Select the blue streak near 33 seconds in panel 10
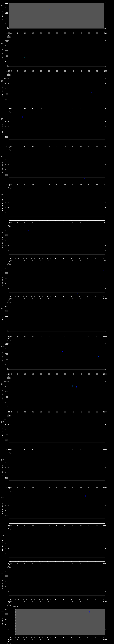This screenshot has height=644, width=114. coord(62,350)
